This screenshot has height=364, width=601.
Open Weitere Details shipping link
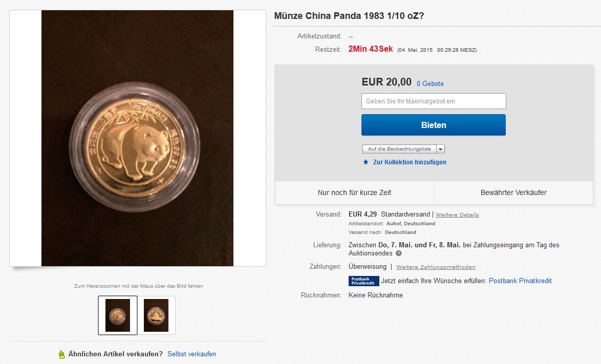coord(457,215)
